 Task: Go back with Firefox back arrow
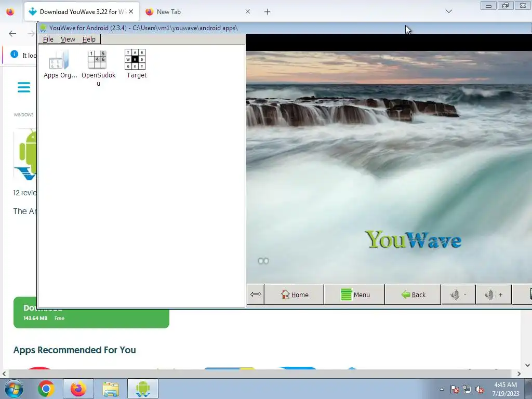point(12,33)
